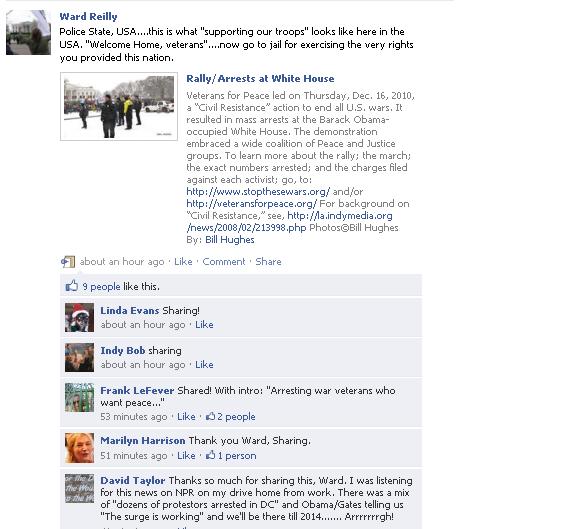Click the shared link post icon
Screen dimensions: 574x529
(68, 261)
